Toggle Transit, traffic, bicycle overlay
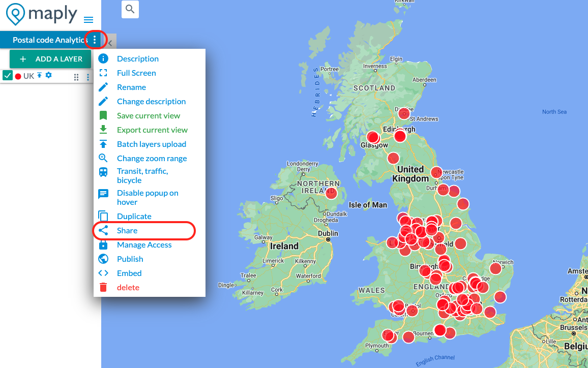 (x=142, y=176)
